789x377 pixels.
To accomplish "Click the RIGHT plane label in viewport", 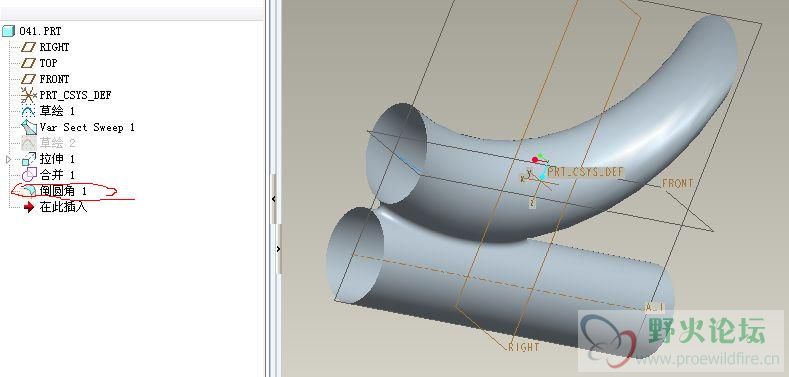I will [523, 347].
